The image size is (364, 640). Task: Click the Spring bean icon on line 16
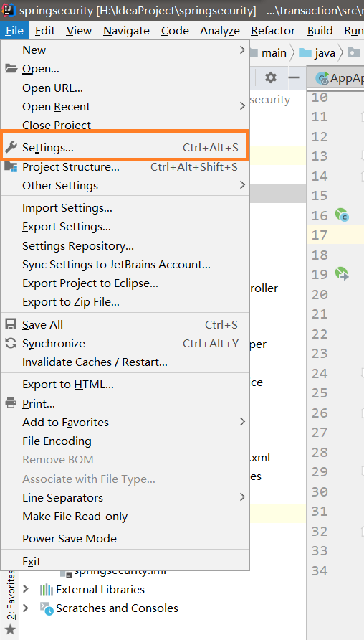pyautogui.click(x=342, y=215)
